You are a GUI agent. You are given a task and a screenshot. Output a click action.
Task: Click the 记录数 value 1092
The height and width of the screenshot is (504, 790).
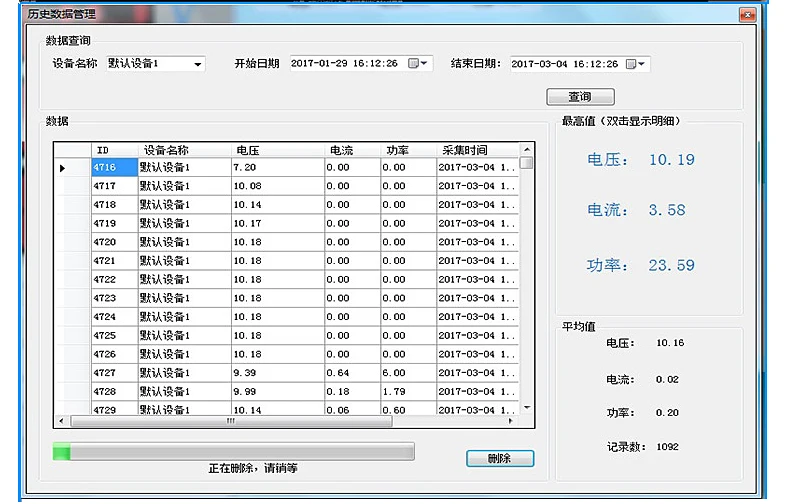(x=668, y=447)
